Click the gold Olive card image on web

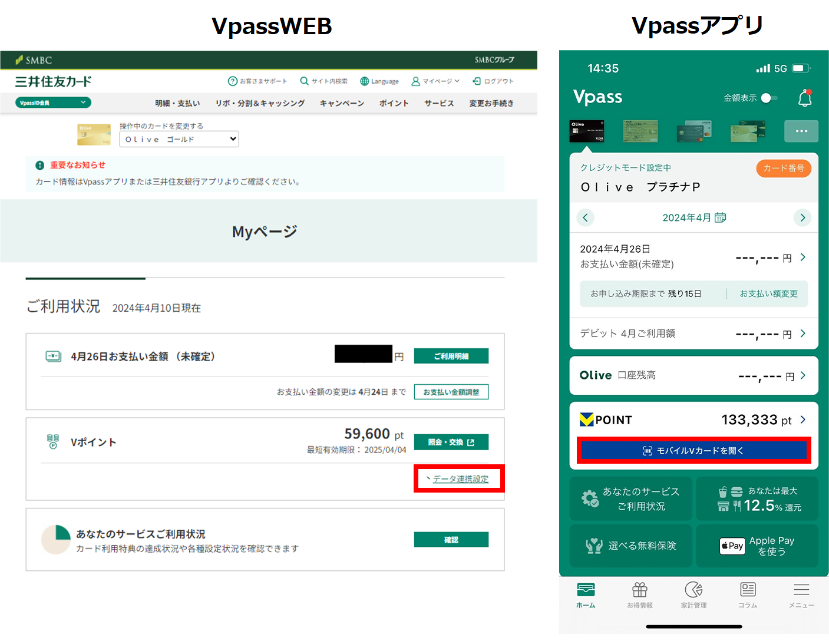point(94,134)
